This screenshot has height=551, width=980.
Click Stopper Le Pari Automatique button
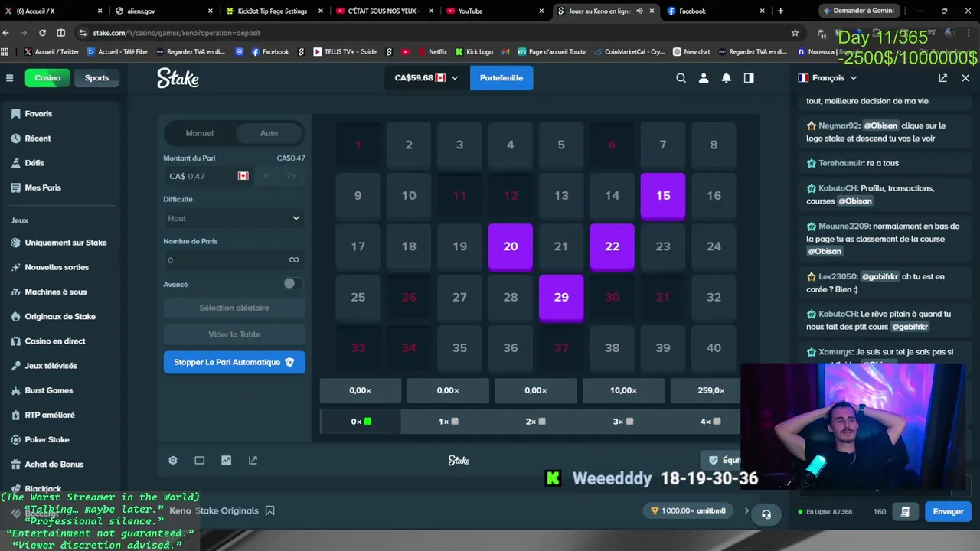(x=234, y=362)
